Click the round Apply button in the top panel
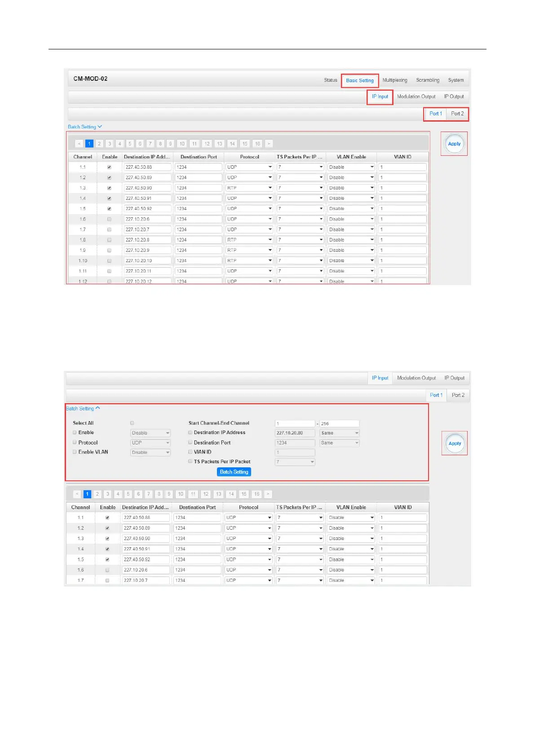Image resolution: width=535 pixels, height=756 pixels. [x=454, y=144]
